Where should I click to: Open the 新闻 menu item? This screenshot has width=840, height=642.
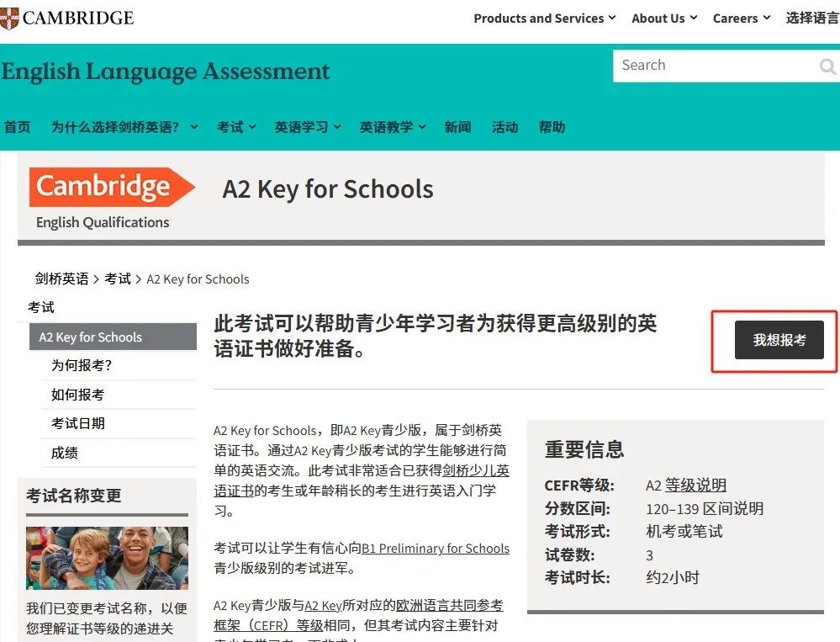click(x=457, y=126)
